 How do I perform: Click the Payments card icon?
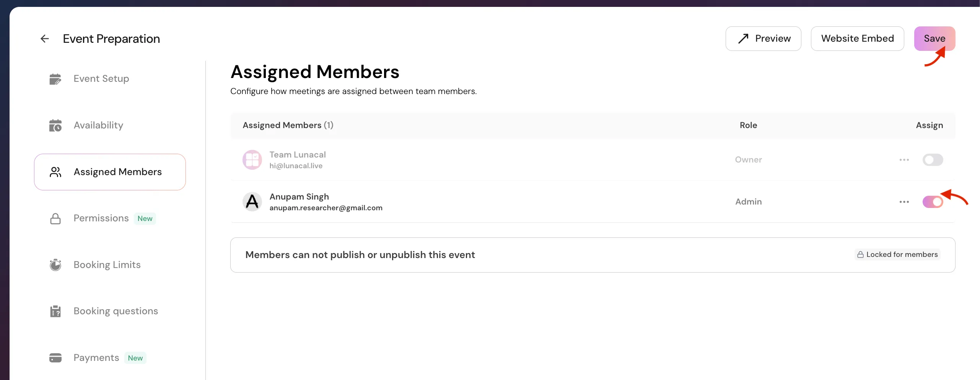[x=55, y=358]
